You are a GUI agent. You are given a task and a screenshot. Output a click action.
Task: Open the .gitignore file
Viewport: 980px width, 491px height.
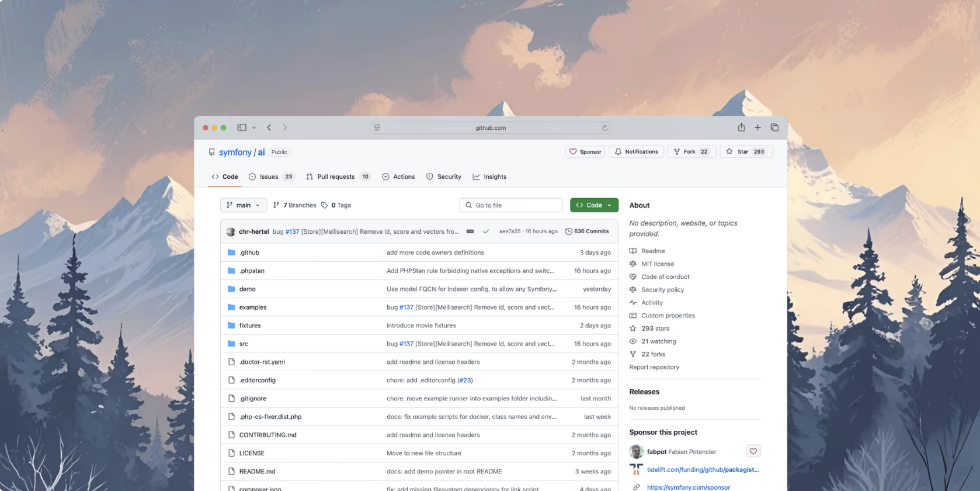point(253,399)
